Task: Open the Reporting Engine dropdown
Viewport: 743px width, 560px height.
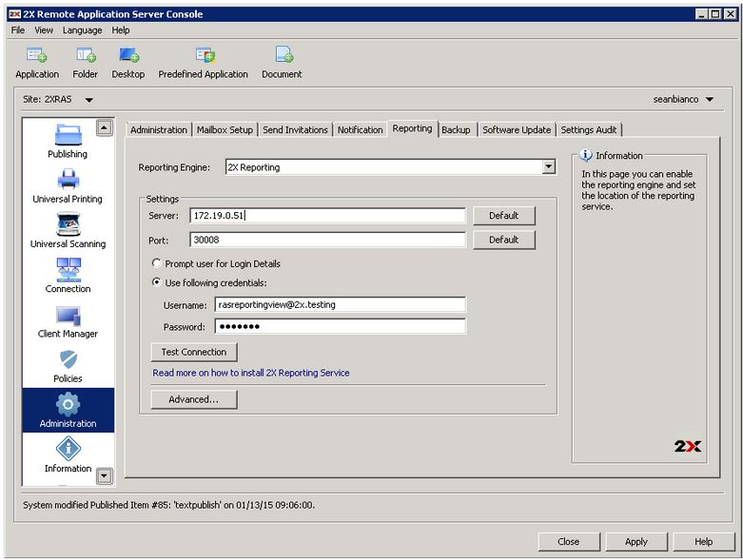Action: point(549,166)
